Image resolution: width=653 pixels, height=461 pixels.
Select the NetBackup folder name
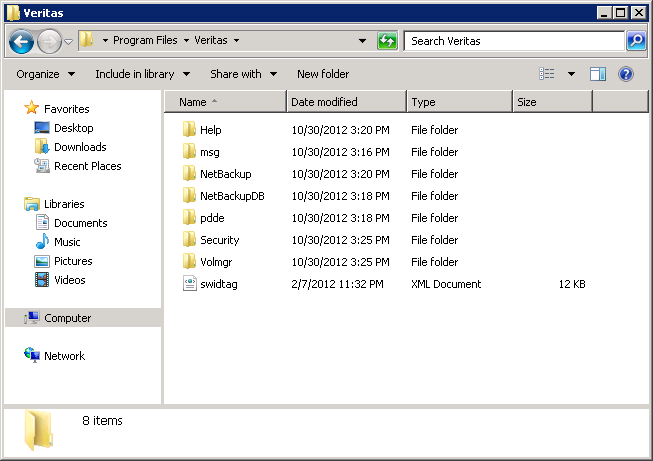pyautogui.click(x=225, y=174)
